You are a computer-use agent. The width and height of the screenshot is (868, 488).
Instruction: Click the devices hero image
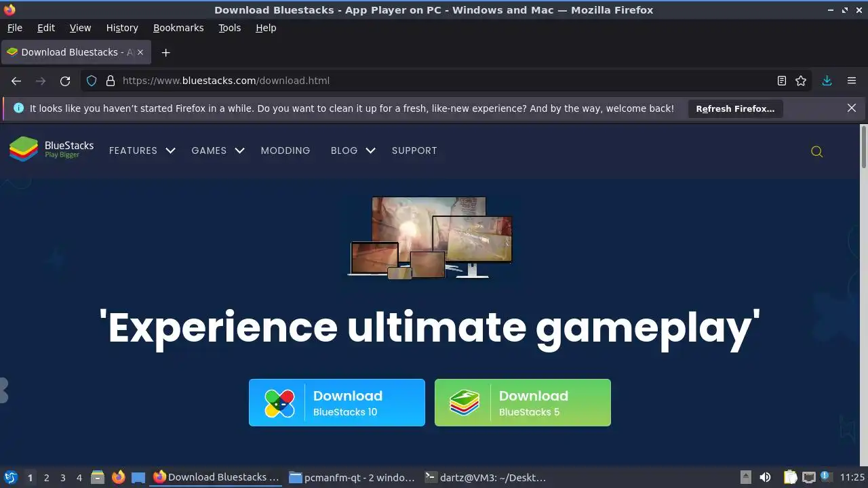[x=430, y=237]
